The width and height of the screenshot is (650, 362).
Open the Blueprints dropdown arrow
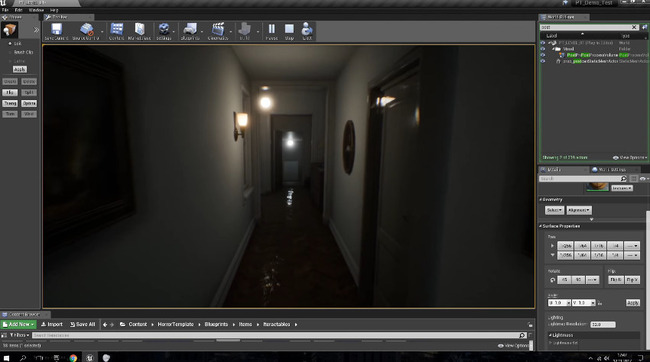pyautogui.click(x=202, y=31)
